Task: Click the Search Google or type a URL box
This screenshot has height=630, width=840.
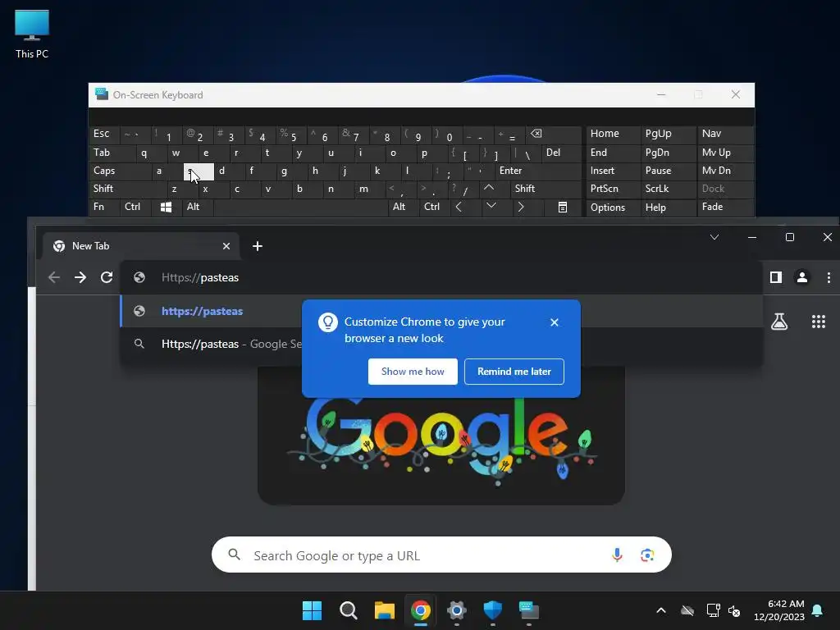Action: coord(441,555)
